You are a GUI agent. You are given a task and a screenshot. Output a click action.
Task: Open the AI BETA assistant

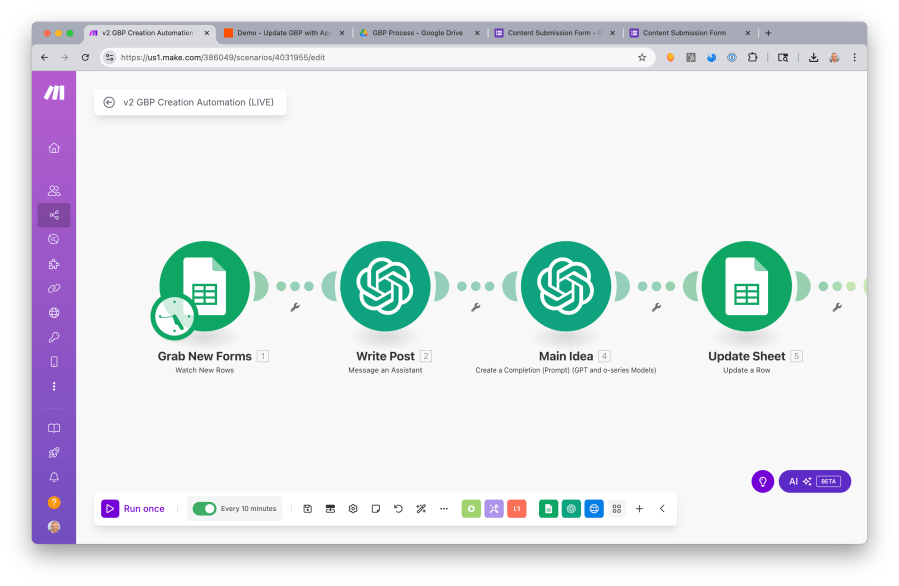pyautogui.click(x=814, y=481)
